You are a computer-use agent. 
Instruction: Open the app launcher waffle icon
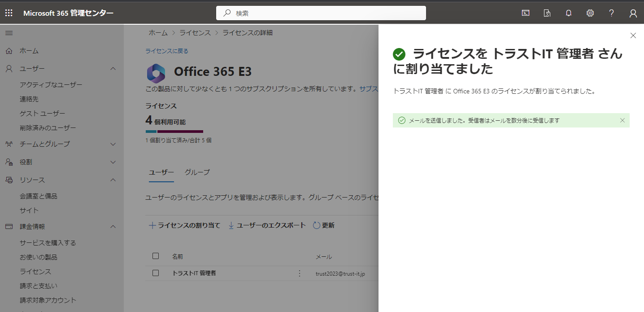pyautogui.click(x=9, y=13)
